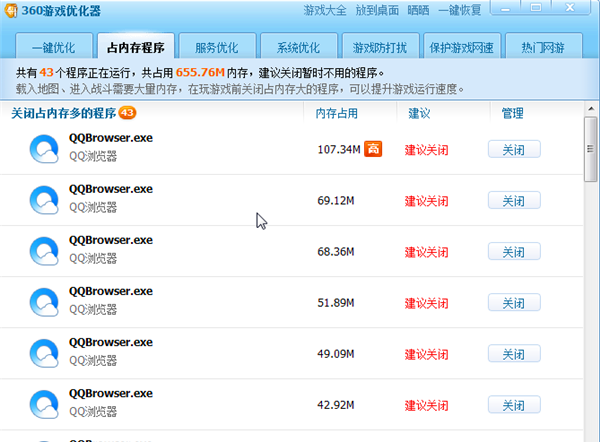
Task: Click QQBrowser icon in the 49.09M row
Action: (44, 353)
